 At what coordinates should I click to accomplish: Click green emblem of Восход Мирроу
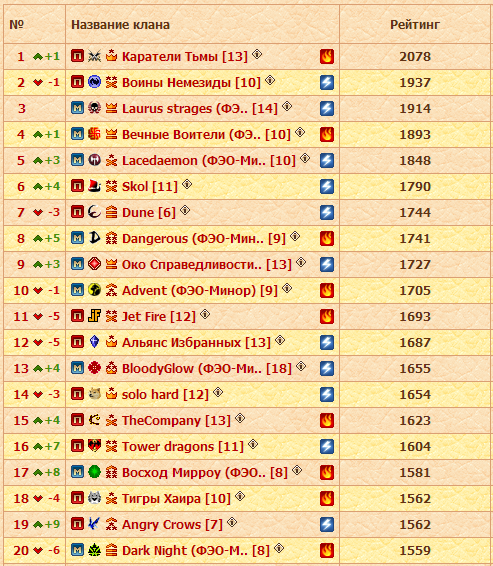(94, 472)
